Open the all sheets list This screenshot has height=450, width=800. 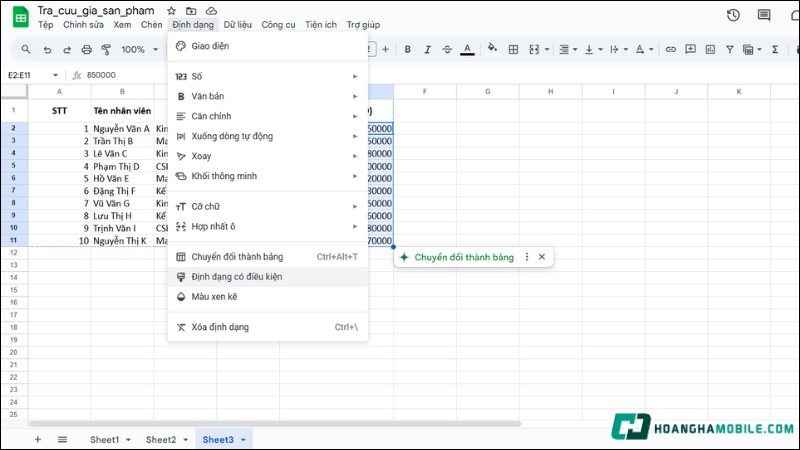[62, 439]
